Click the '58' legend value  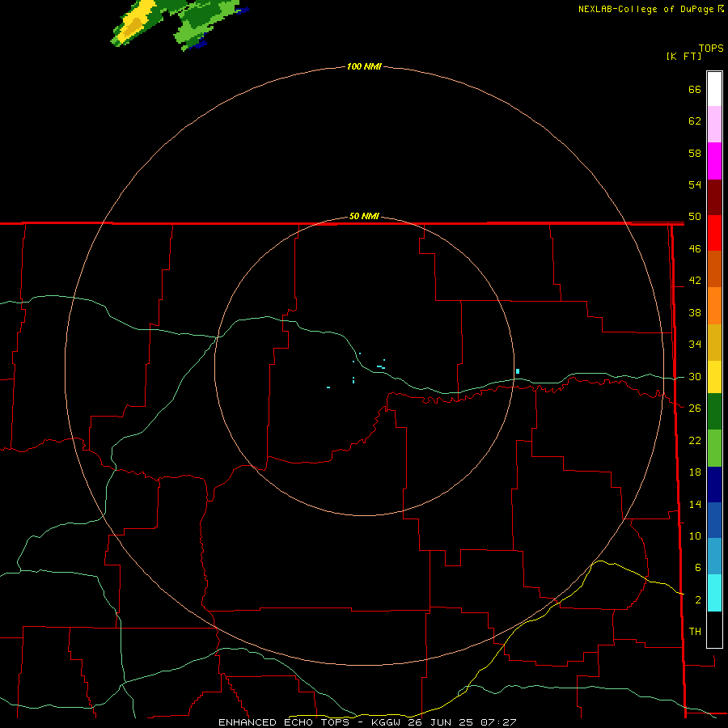click(695, 153)
